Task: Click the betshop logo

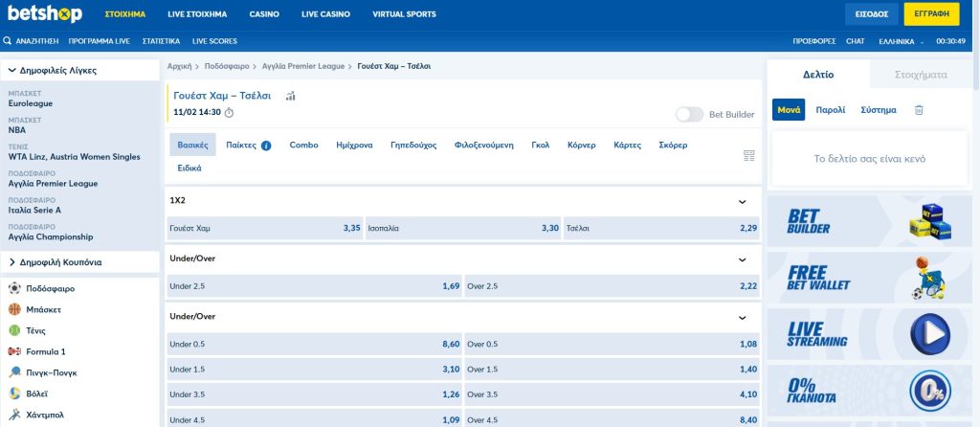Action: (44, 13)
